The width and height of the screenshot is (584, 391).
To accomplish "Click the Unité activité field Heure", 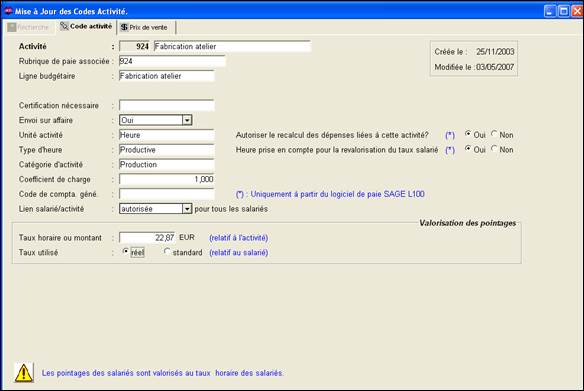I will (166, 135).
